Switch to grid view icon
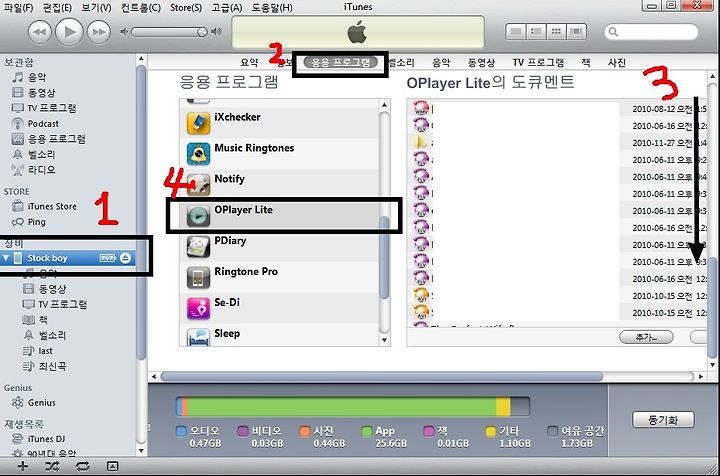 coord(556,31)
